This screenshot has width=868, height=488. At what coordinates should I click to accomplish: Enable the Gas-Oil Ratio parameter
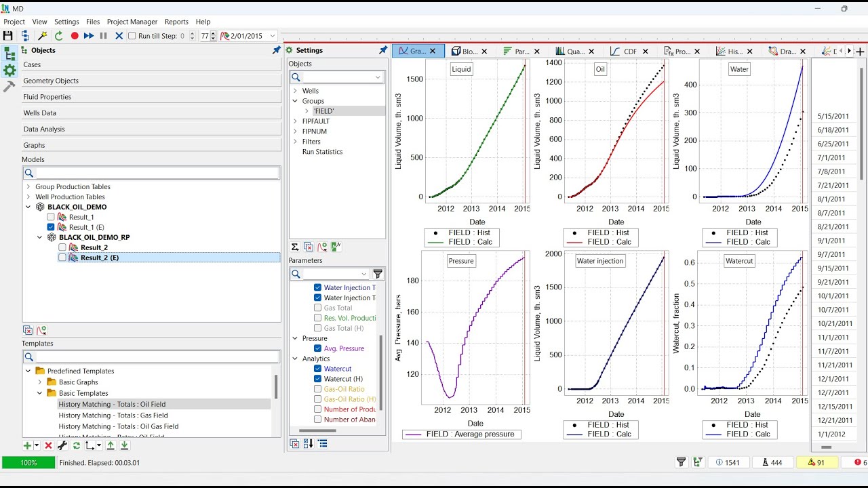click(x=317, y=389)
